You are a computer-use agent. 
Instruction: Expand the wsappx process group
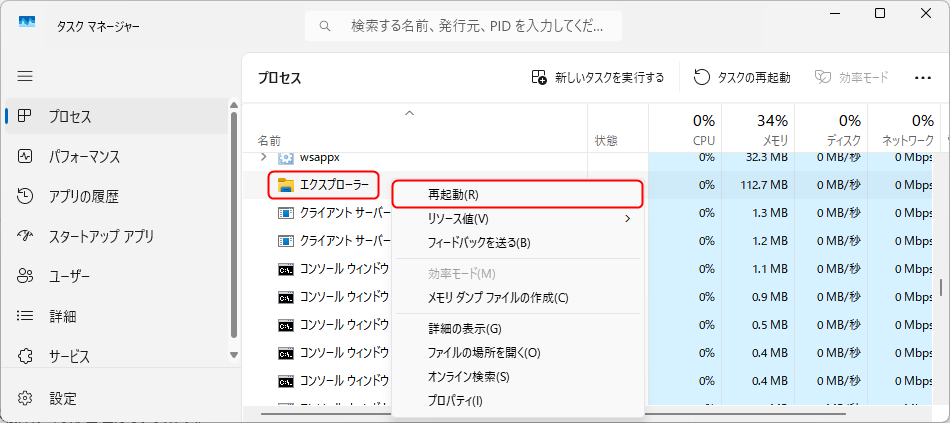point(264,158)
